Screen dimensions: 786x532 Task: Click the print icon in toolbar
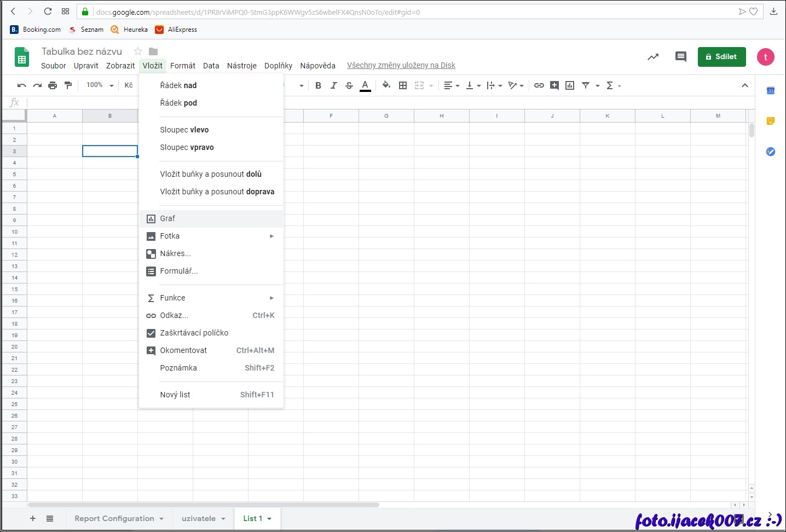pos(53,85)
